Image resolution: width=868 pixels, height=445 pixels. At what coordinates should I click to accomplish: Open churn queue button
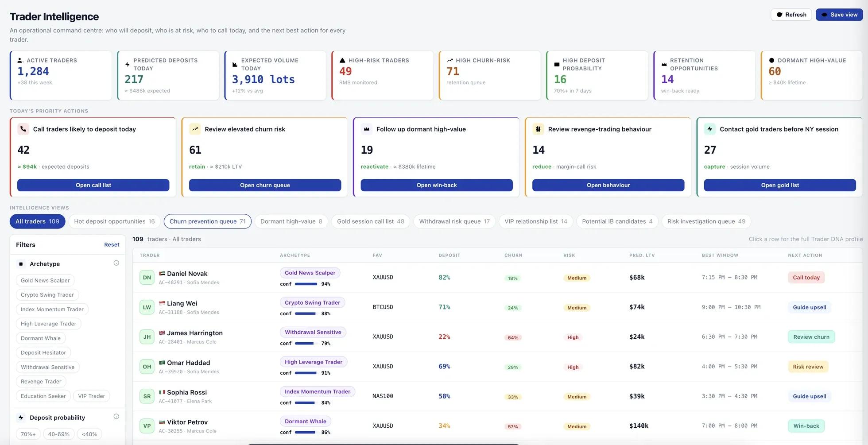click(265, 185)
